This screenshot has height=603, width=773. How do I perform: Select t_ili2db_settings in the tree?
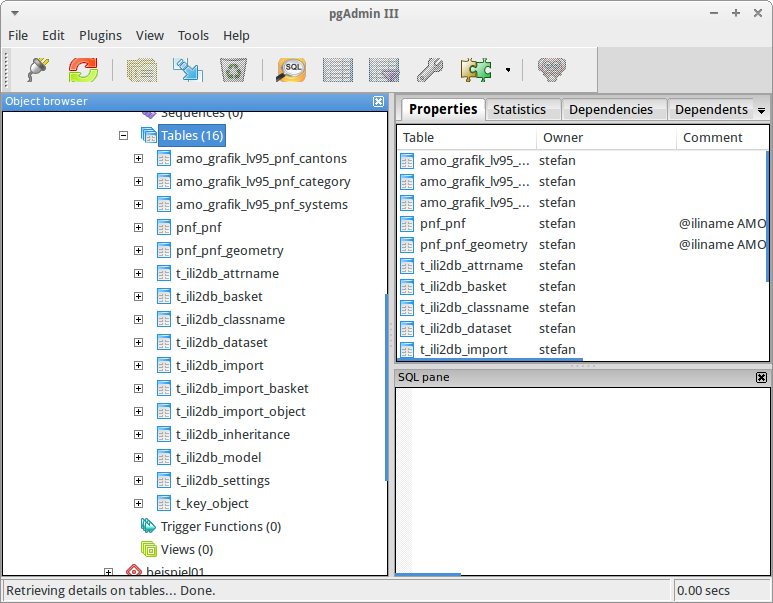pyautogui.click(x=223, y=480)
